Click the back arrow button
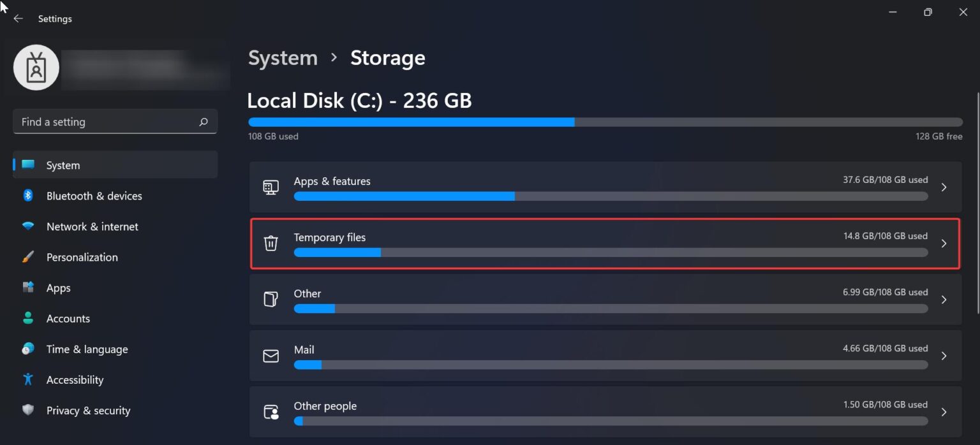The image size is (980, 445). (x=18, y=18)
